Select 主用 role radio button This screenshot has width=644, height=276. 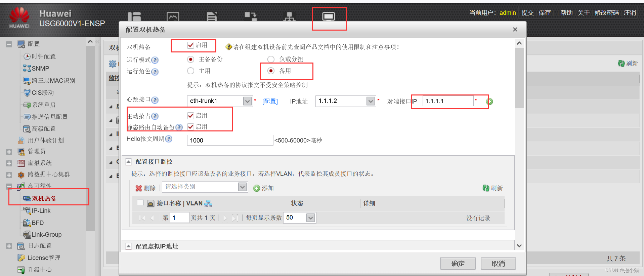point(191,71)
